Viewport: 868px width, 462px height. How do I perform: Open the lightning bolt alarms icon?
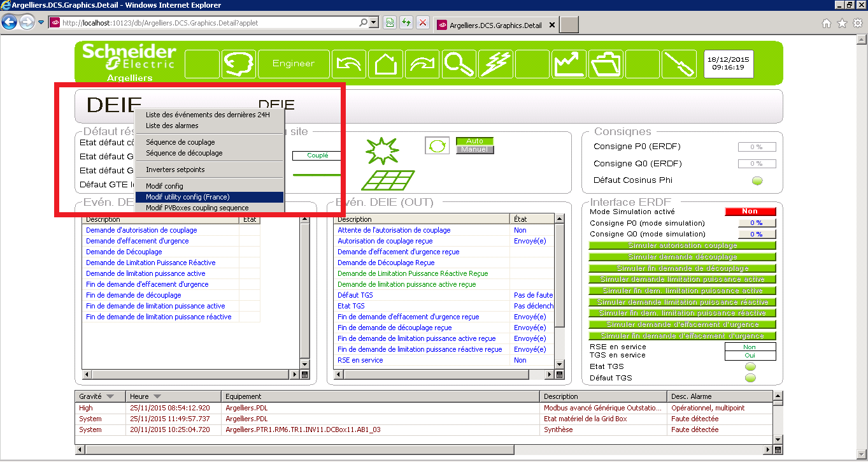point(495,64)
